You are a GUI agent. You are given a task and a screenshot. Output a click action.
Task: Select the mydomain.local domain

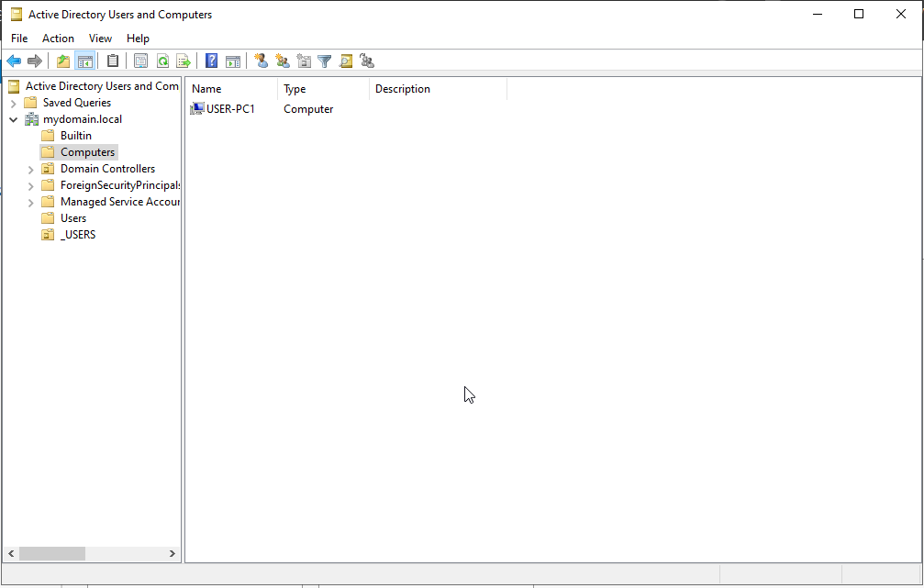click(x=82, y=119)
